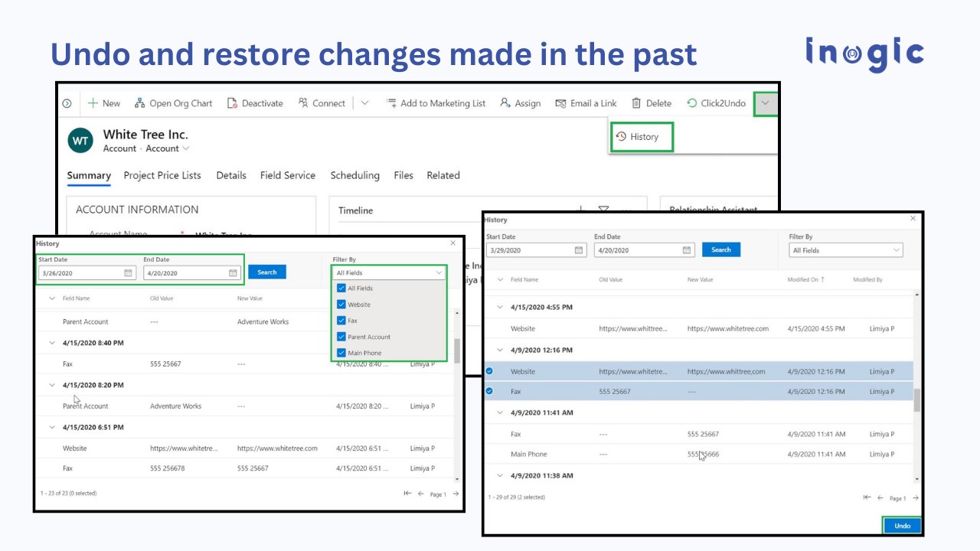
Task: Uncheck the Website filter checkbox
Action: (341, 305)
